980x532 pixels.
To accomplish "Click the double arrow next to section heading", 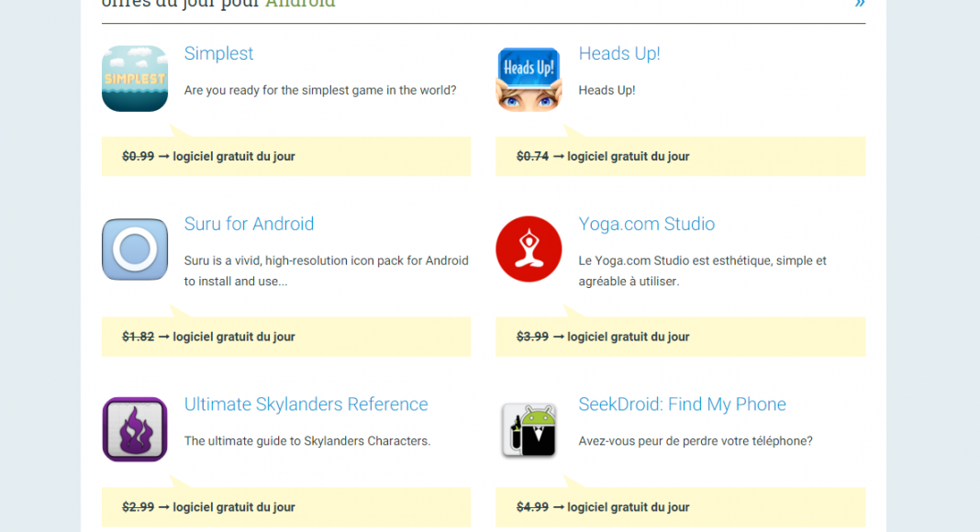I will coord(860,4).
